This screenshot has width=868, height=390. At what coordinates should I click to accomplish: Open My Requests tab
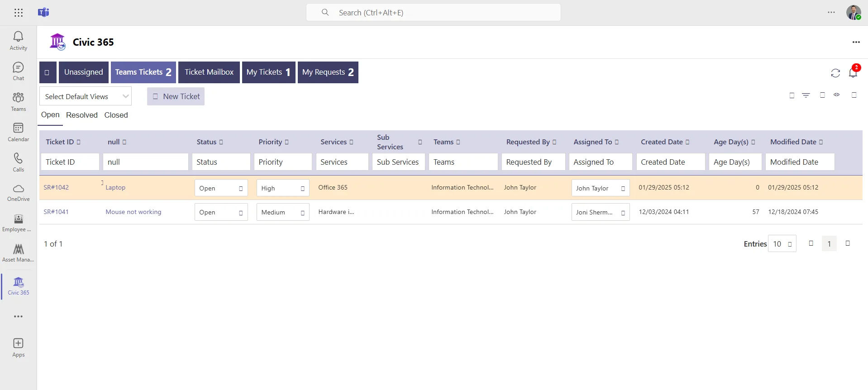pyautogui.click(x=328, y=72)
